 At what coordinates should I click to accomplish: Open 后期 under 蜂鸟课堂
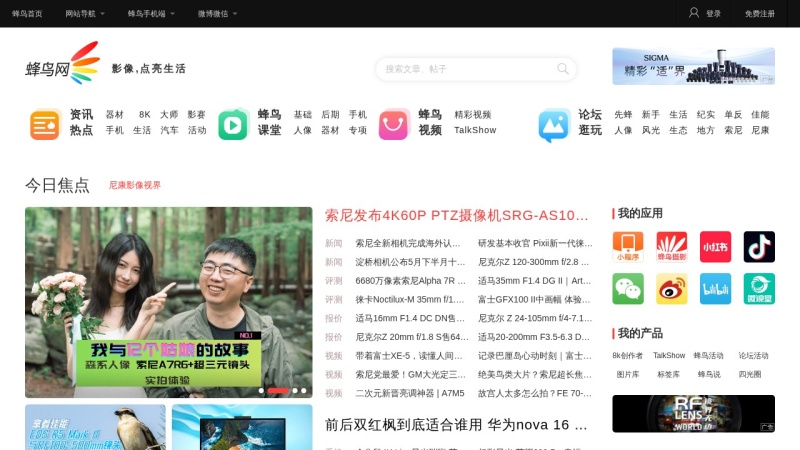pyautogui.click(x=330, y=115)
